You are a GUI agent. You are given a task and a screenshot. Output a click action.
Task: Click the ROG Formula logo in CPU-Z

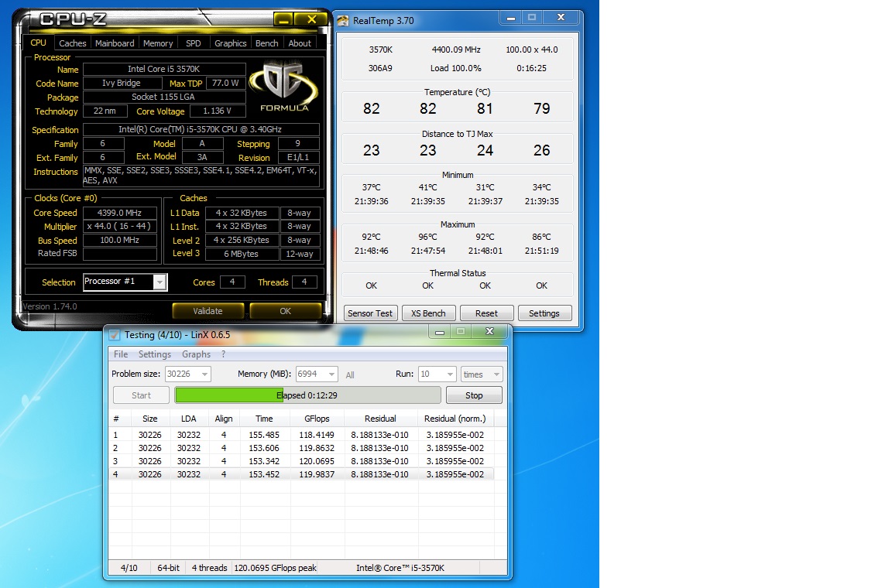click(x=284, y=87)
